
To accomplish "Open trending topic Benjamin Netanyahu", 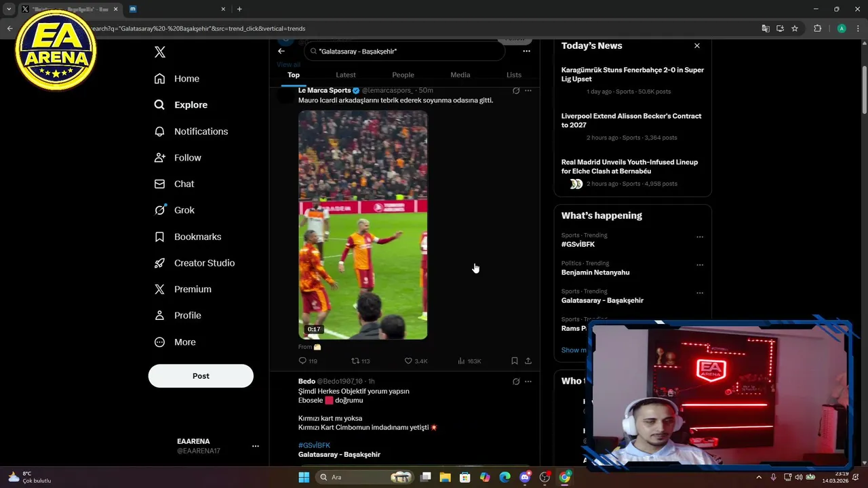I will (595, 272).
